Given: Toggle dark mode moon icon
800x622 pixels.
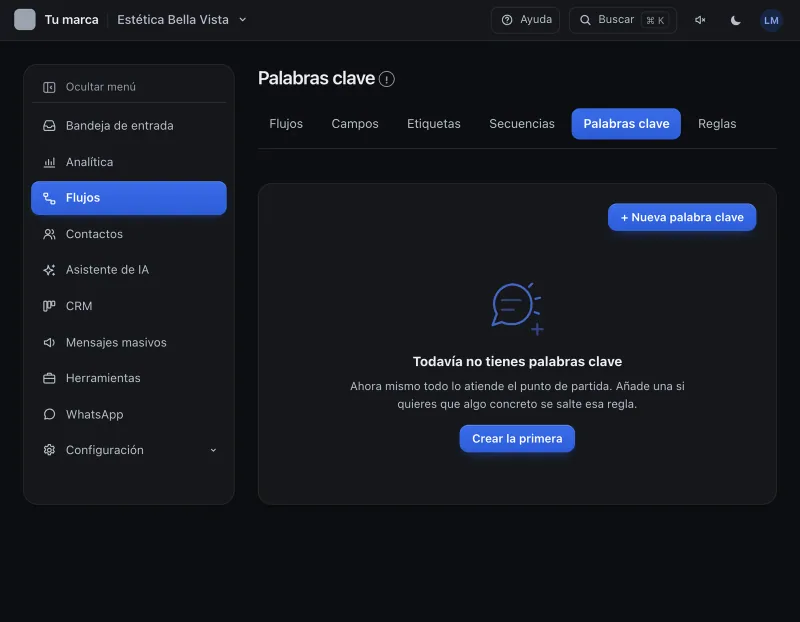Looking at the screenshot, I should coord(735,20).
